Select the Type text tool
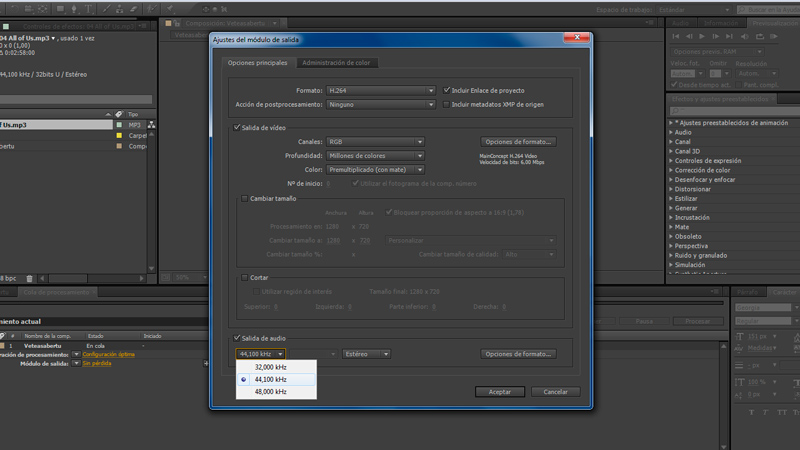The height and width of the screenshot is (450, 800). (x=88, y=9)
